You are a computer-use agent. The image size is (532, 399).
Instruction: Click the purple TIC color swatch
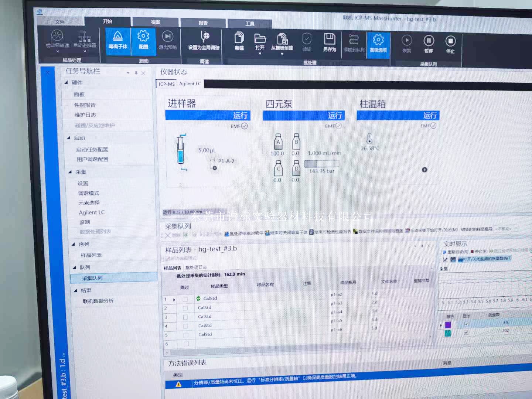coord(448,325)
